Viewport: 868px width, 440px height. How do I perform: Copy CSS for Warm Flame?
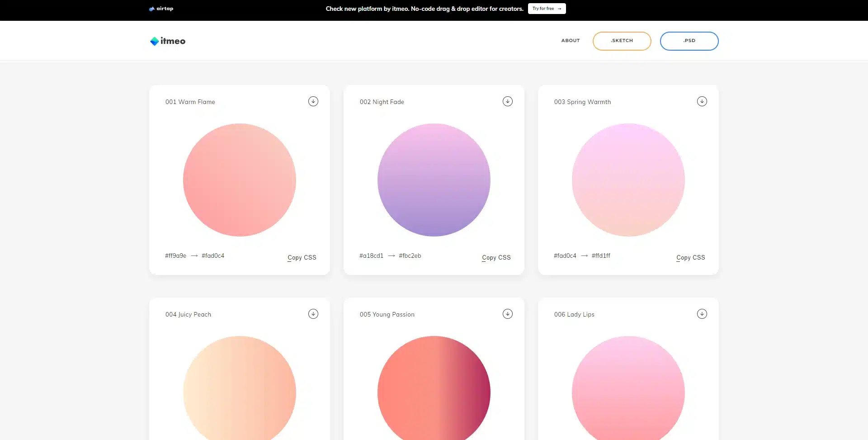[x=302, y=257]
